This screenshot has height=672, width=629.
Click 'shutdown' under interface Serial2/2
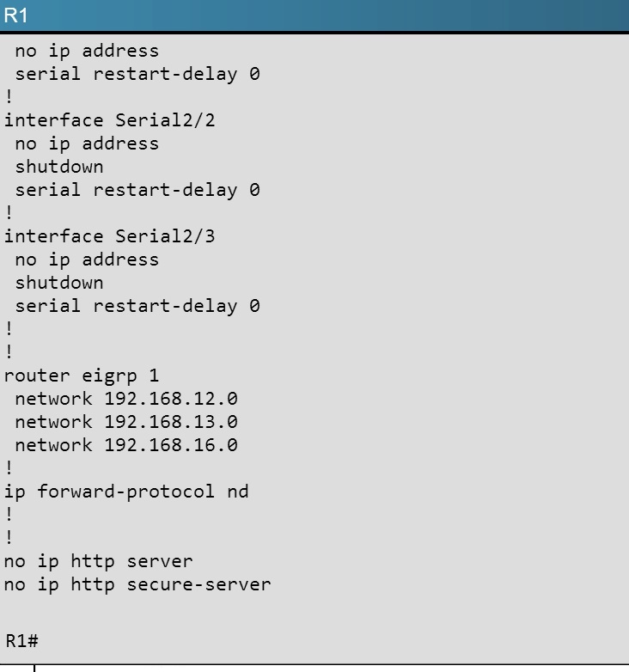59,167
